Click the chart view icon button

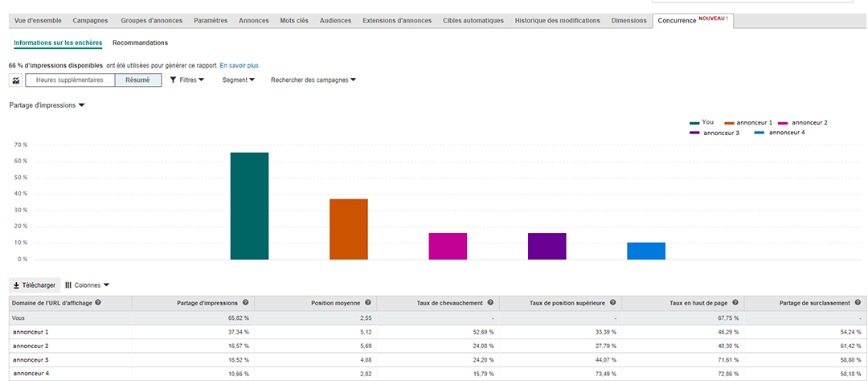pos(15,80)
